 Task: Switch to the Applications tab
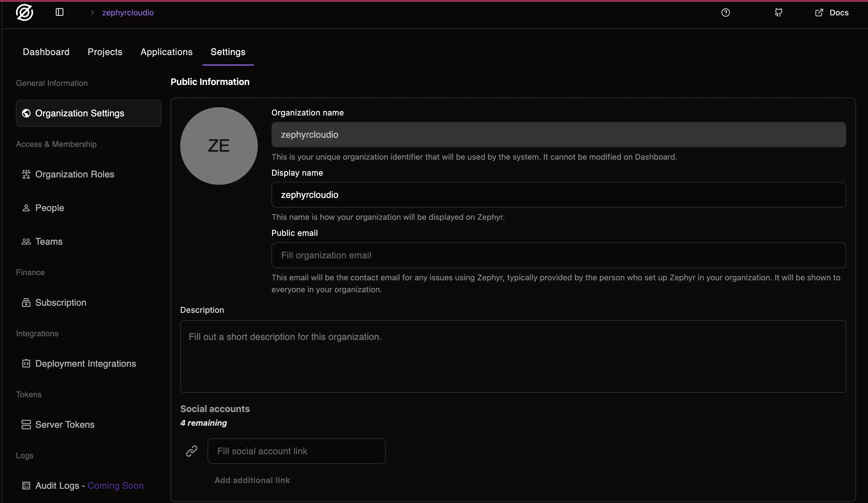tap(166, 52)
